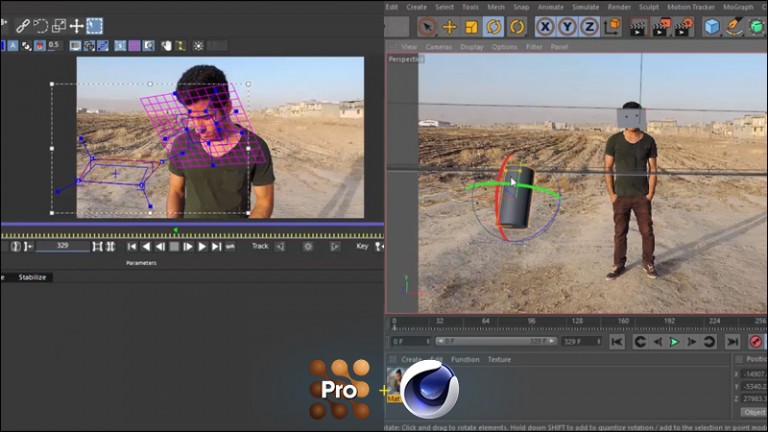Go to first frame in Mocha transport
The height and width of the screenshot is (432, 768).
tap(132, 246)
